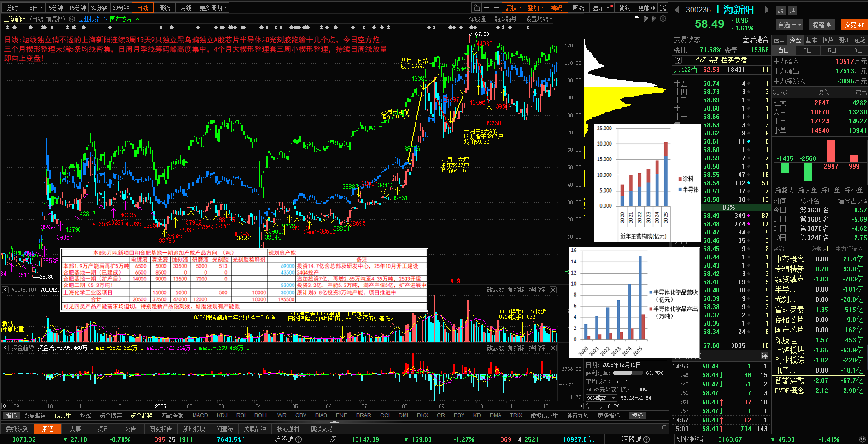Select BOLL indicator

click(x=261, y=415)
